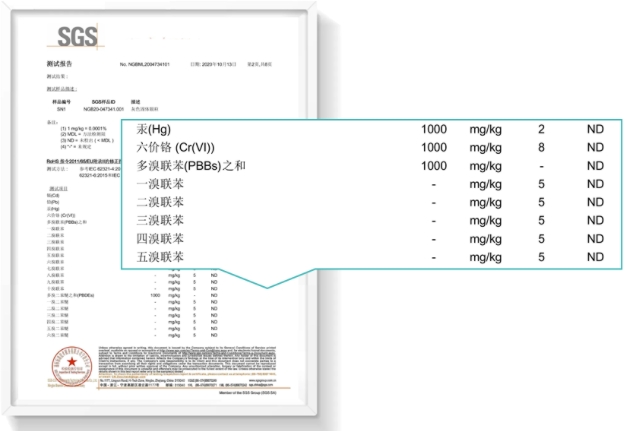Select the 汞(Hg) row label

[155, 131]
